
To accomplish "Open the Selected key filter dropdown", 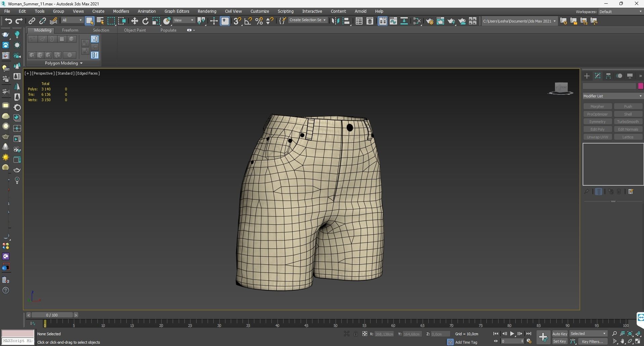I will (588, 334).
